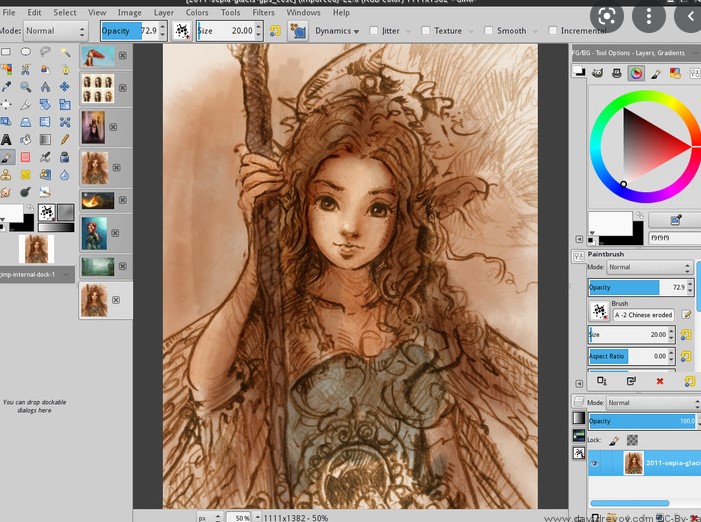Open the Paintbrush panel Mode dropdown
701x522 pixels.
click(650, 267)
